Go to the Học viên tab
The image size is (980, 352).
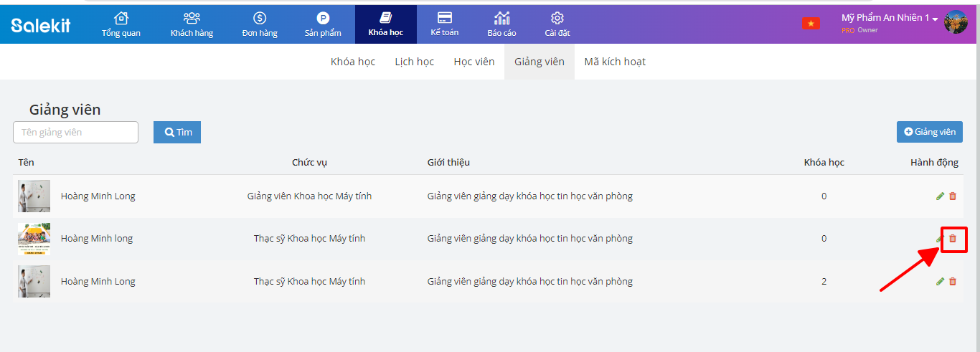pyautogui.click(x=473, y=62)
